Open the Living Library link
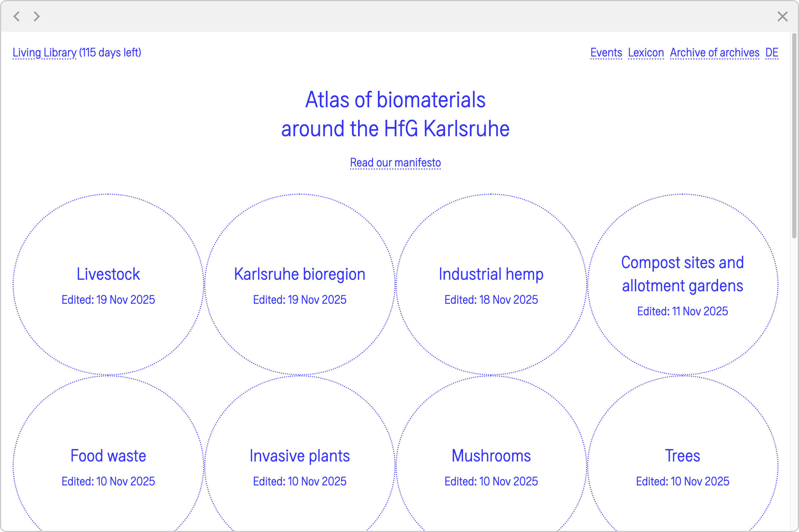Image resolution: width=799 pixels, height=532 pixels. [44, 53]
